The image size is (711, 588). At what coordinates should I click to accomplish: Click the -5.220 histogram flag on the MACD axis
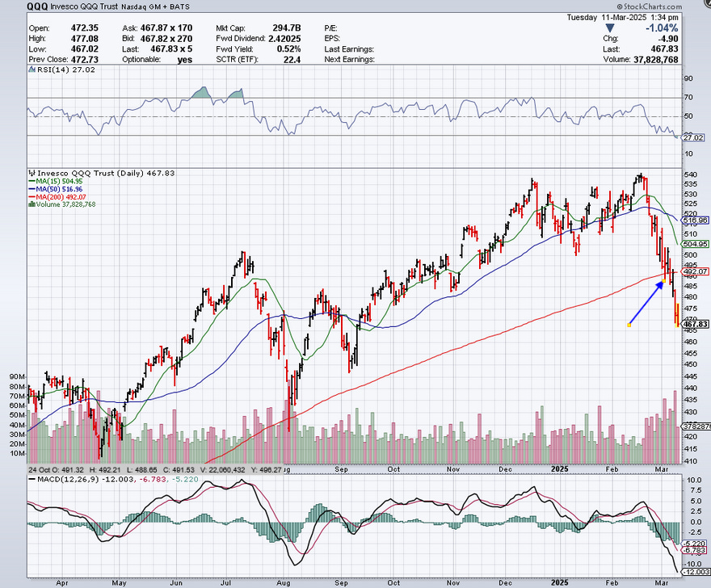click(x=694, y=543)
